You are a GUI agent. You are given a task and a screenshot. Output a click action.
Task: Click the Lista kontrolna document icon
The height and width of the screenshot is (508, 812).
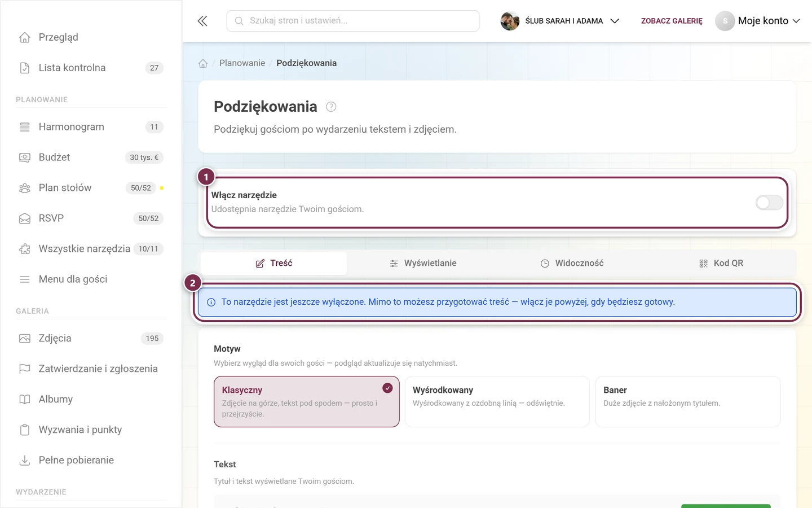point(25,68)
